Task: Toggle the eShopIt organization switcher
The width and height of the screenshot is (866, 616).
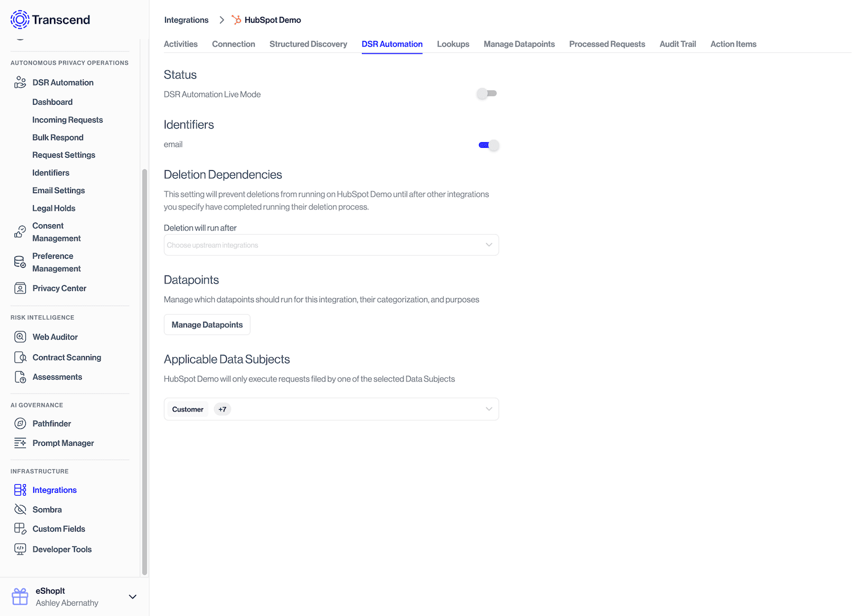Action: pyautogui.click(x=72, y=596)
